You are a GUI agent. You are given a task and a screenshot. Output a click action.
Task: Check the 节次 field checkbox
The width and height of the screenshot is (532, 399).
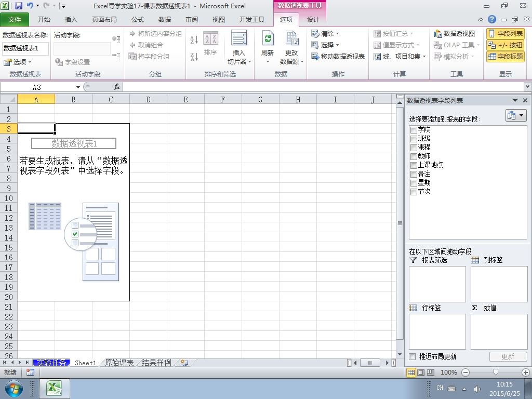[x=414, y=192]
